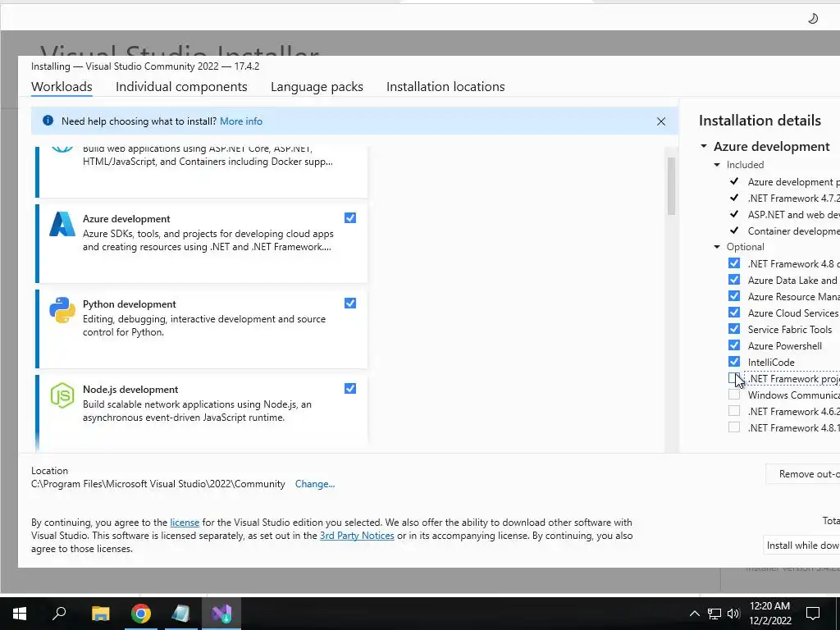
Task: Launch Google Chrome from the taskbar
Action: (141, 614)
